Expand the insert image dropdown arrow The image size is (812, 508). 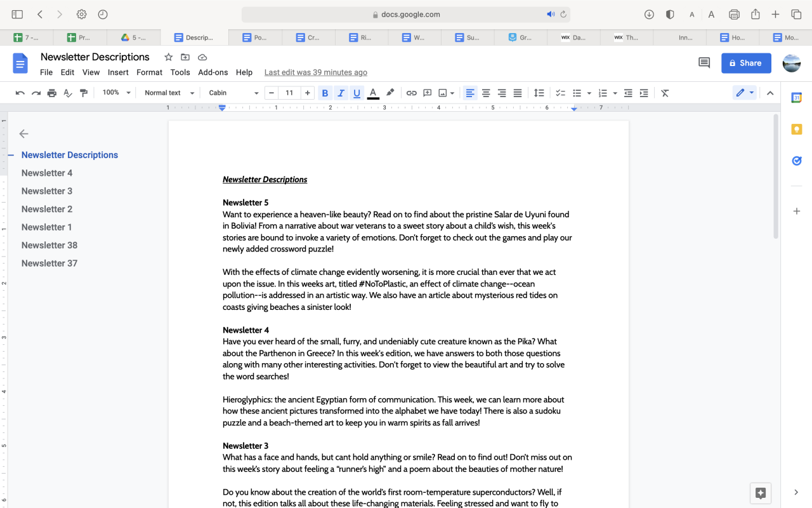(452, 93)
